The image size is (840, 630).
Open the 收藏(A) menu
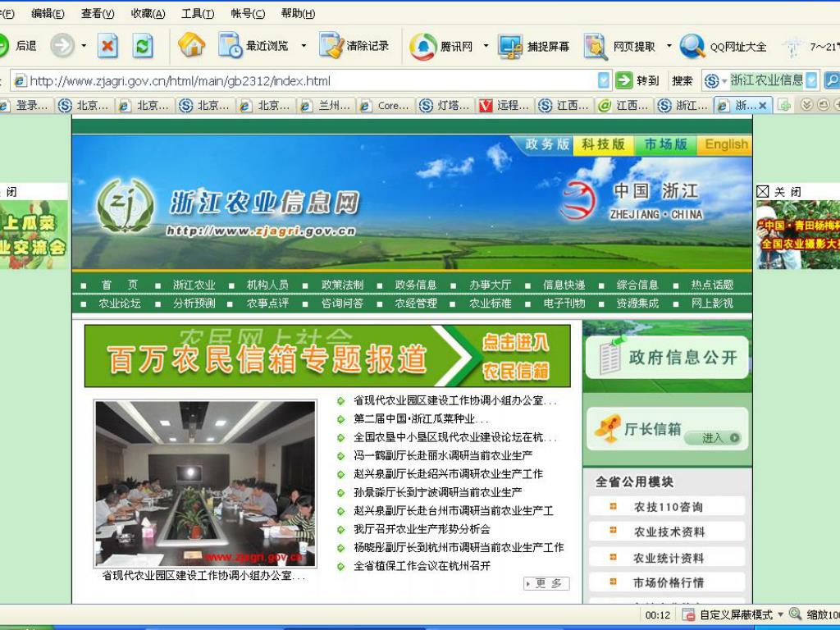(x=148, y=14)
